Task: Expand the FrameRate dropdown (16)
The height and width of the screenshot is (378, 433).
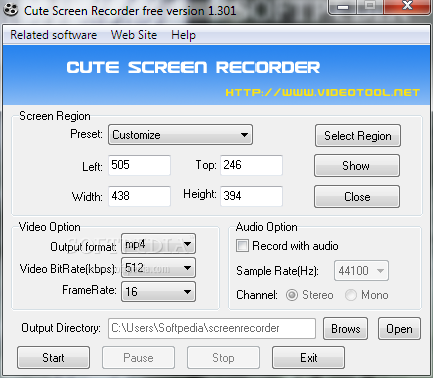Action: (158, 292)
